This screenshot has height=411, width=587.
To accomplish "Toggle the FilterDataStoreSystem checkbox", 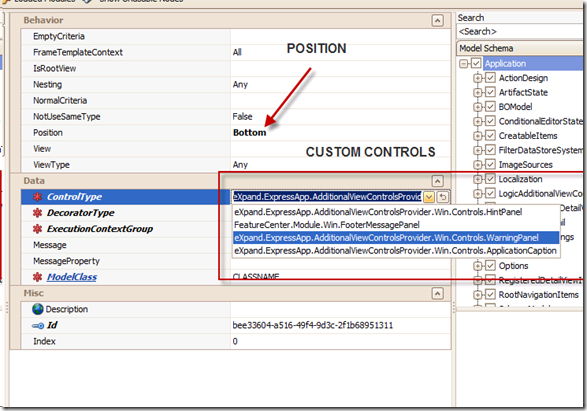I will pyautogui.click(x=490, y=150).
